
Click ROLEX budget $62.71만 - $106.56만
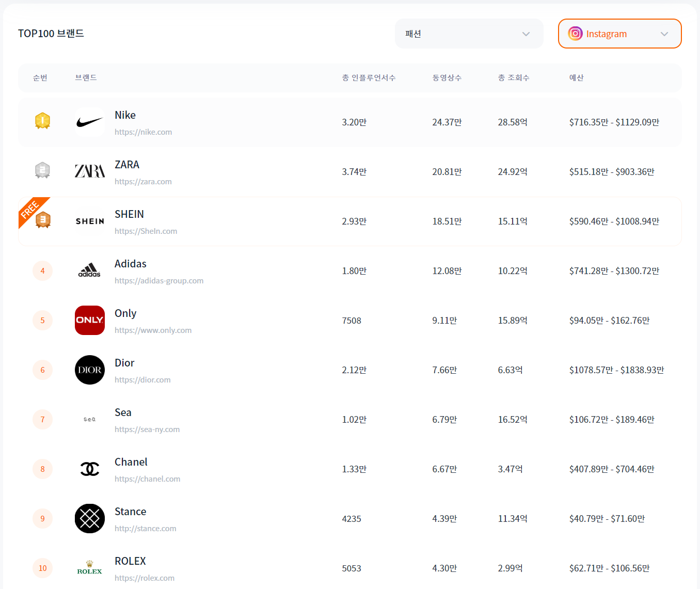(x=609, y=568)
